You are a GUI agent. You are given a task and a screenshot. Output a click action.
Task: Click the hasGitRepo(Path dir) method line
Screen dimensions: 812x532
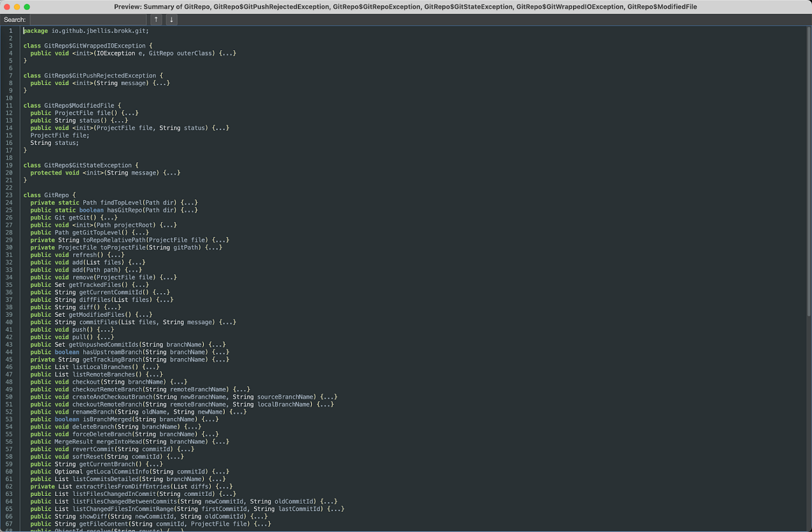[114, 210]
